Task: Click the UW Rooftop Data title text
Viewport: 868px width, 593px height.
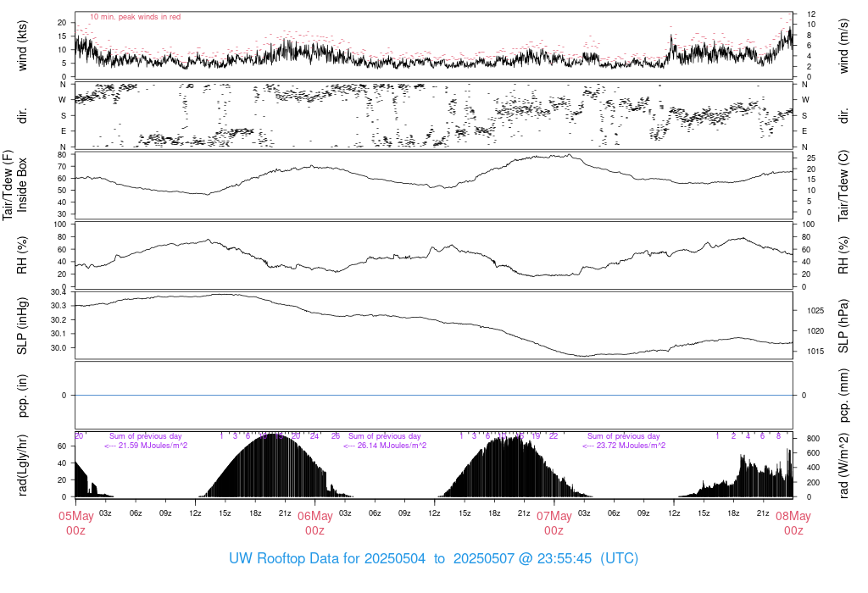Action: (433, 558)
